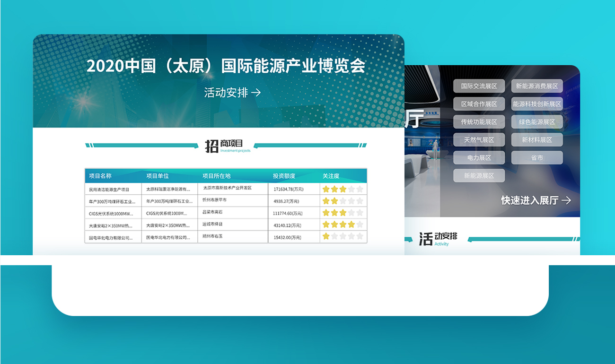Screen dimensions: 615x364
Task: Click the 活动安排 arrow link in banner
Action: coord(232,93)
